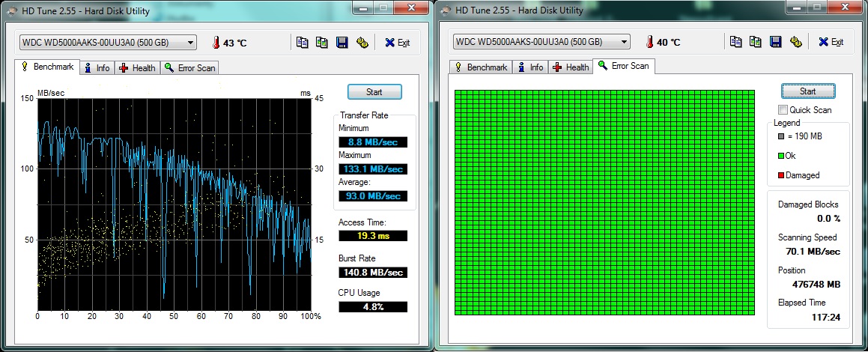
Task: Click Exit button in left window
Action: pyautogui.click(x=398, y=43)
